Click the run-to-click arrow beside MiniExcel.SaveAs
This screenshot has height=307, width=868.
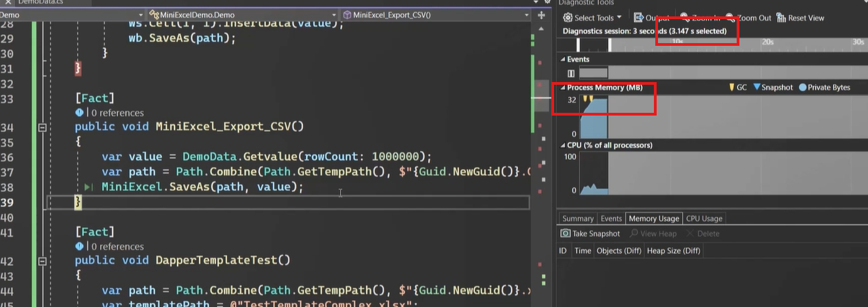pos(88,187)
